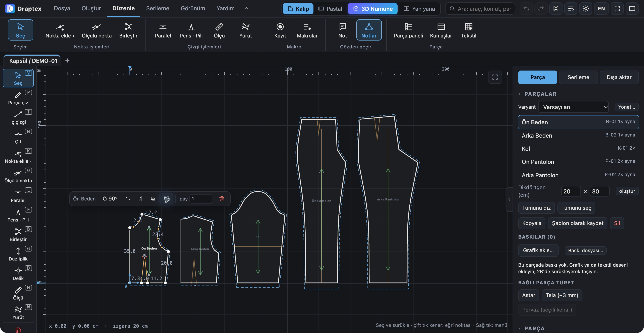
Task: Select the Birleştir tool in ribbon
Action: click(128, 30)
